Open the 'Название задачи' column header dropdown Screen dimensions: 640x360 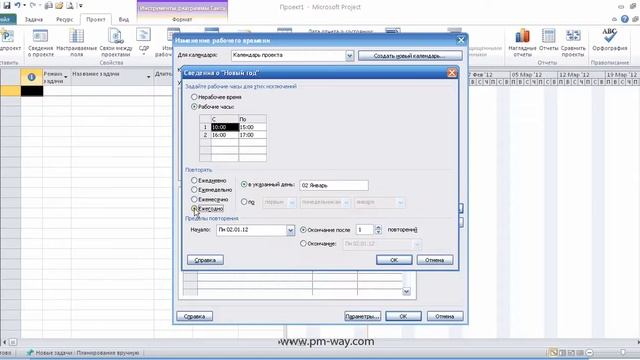[149, 77]
